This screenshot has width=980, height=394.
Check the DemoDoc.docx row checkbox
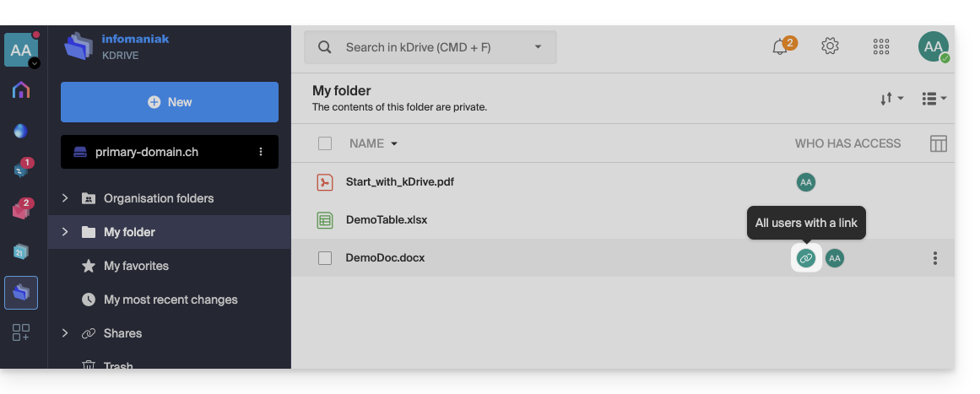[x=325, y=258]
